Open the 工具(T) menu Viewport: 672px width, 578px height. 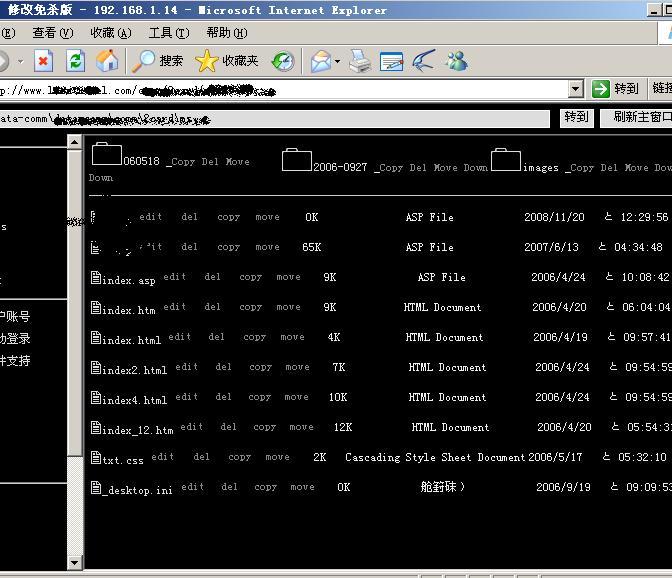[x=168, y=32]
